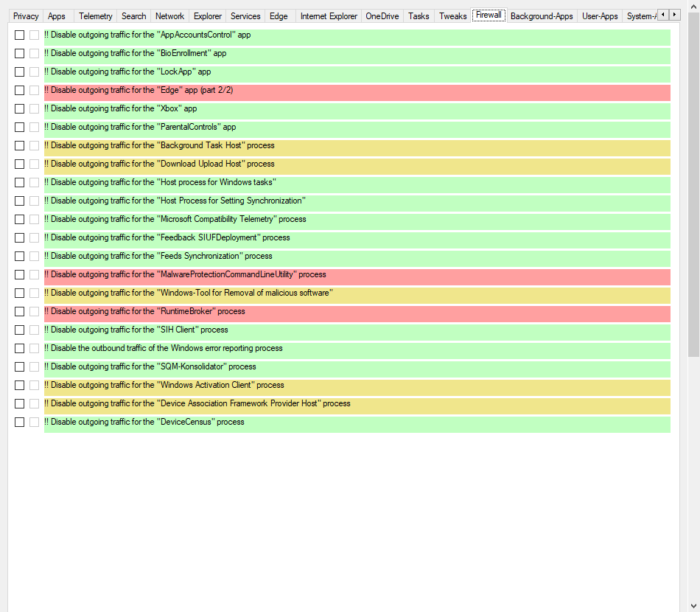Select the Firewall tab
This screenshot has width=700, height=612.
[489, 15]
